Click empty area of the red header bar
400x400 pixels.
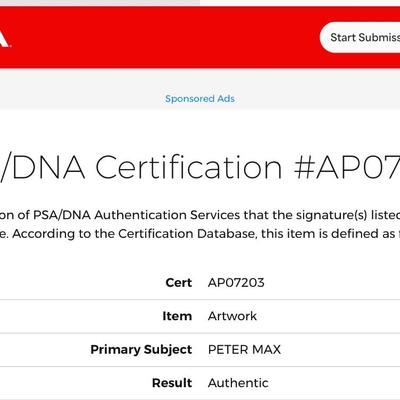click(167, 37)
